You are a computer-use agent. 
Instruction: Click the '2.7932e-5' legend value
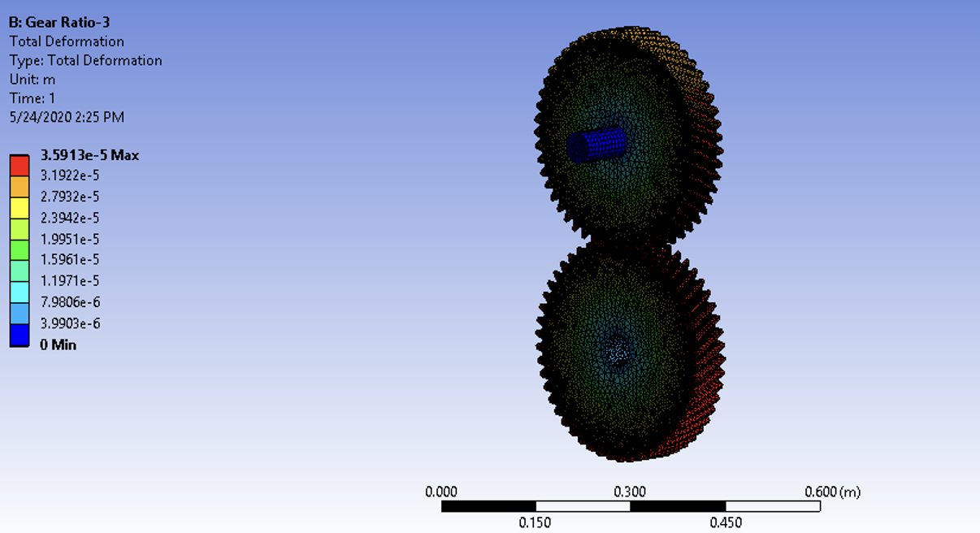point(71,197)
